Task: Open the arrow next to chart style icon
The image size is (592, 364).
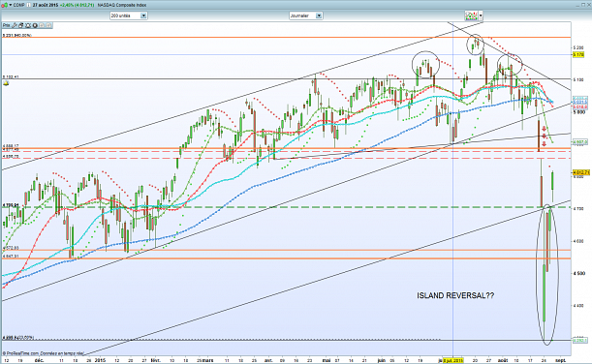Action: pos(481,15)
